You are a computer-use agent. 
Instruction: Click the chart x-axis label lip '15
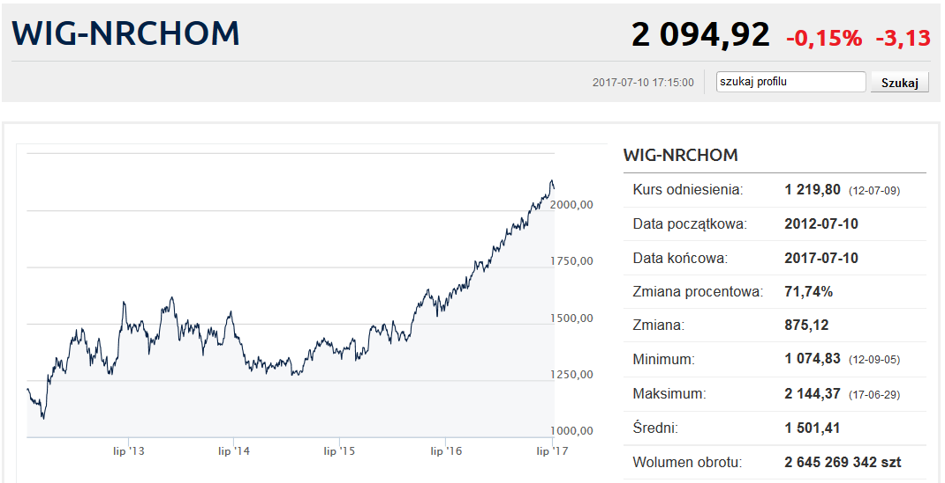coord(339,451)
